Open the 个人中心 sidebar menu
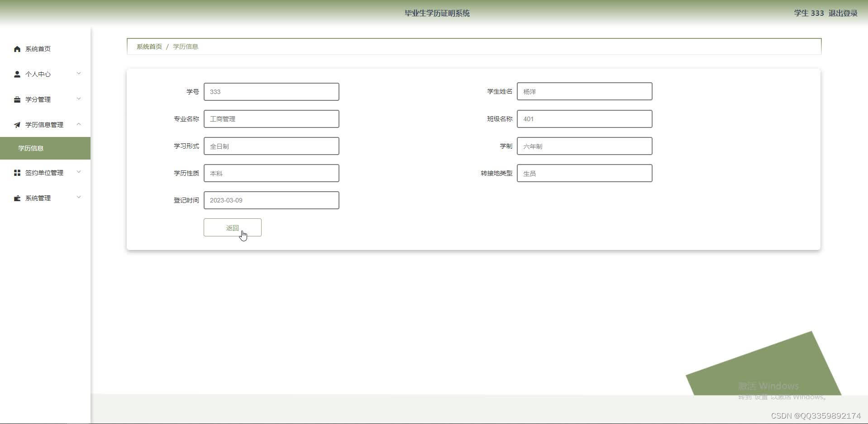 [45, 74]
